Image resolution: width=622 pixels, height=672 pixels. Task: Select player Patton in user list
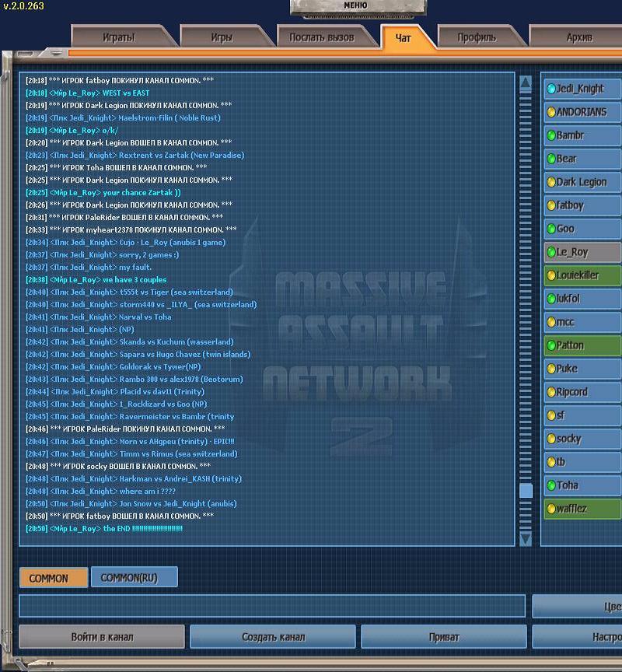tap(582, 345)
